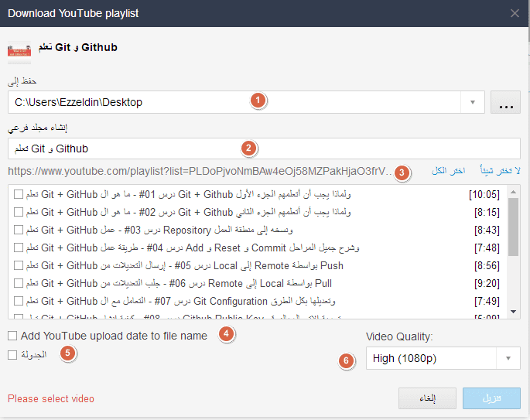Click the لا تختر شيئاً select none link
530x420 pixels.
(501, 171)
